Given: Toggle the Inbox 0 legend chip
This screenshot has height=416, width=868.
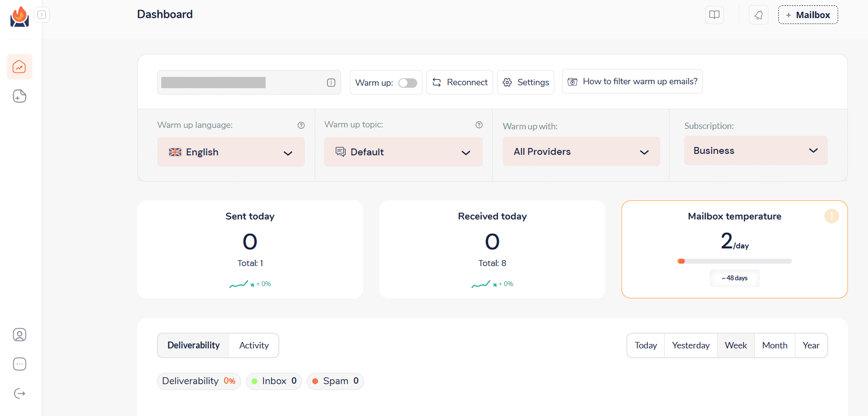Looking at the screenshot, I should point(274,381).
